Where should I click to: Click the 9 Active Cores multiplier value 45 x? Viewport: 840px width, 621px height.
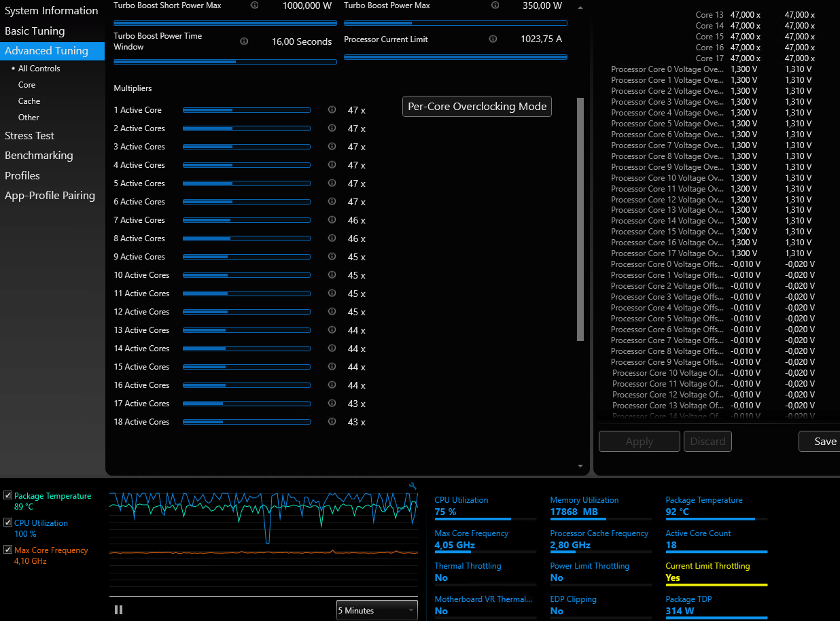pos(357,257)
